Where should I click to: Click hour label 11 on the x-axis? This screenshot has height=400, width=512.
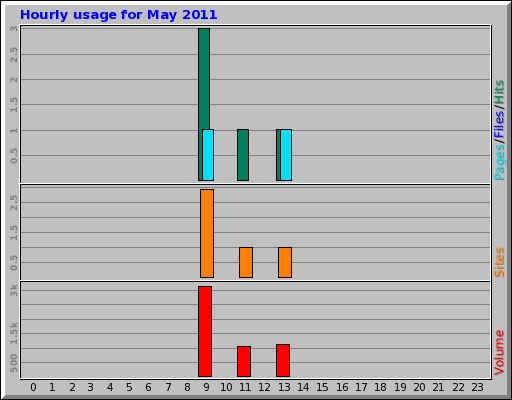tap(245, 387)
